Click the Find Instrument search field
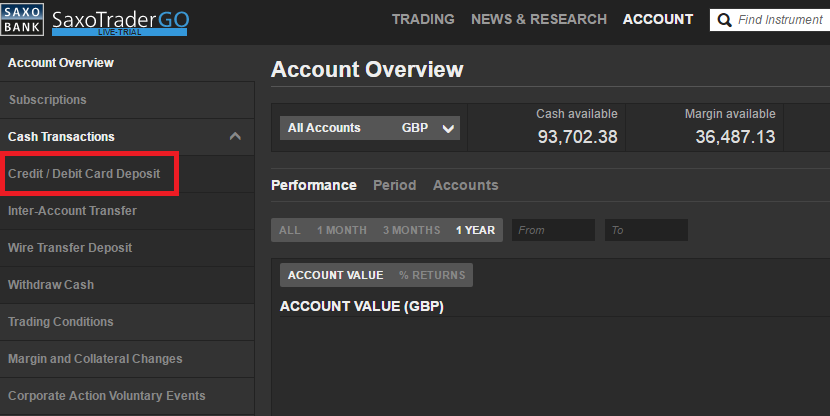Screen dimensions: 830x416 (x=770, y=20)
